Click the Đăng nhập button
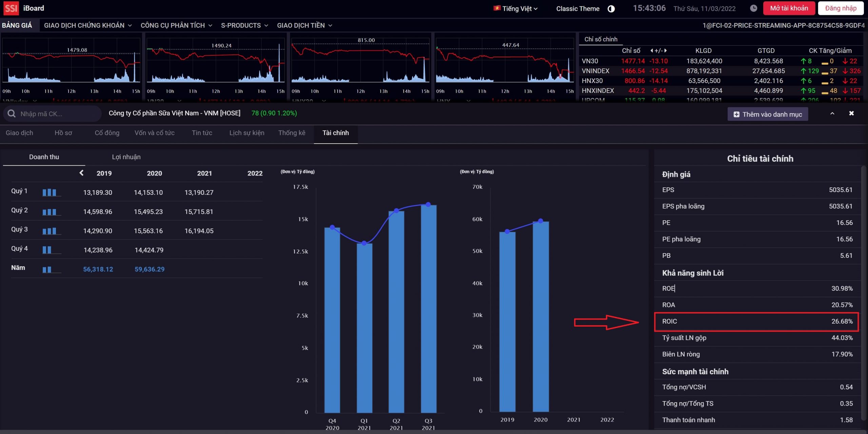This screenshot has width=868, height=434. pyautogui.click(x=841, y=8)
